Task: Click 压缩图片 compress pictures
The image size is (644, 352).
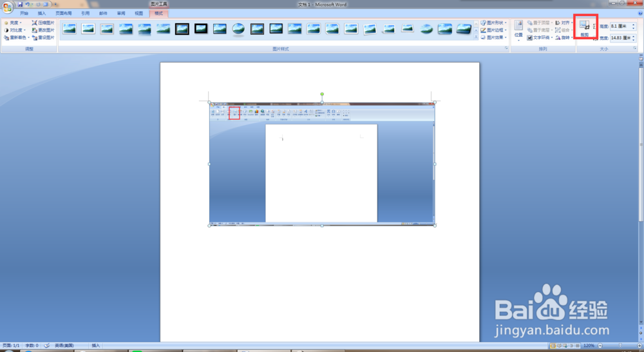Action: 43,23
